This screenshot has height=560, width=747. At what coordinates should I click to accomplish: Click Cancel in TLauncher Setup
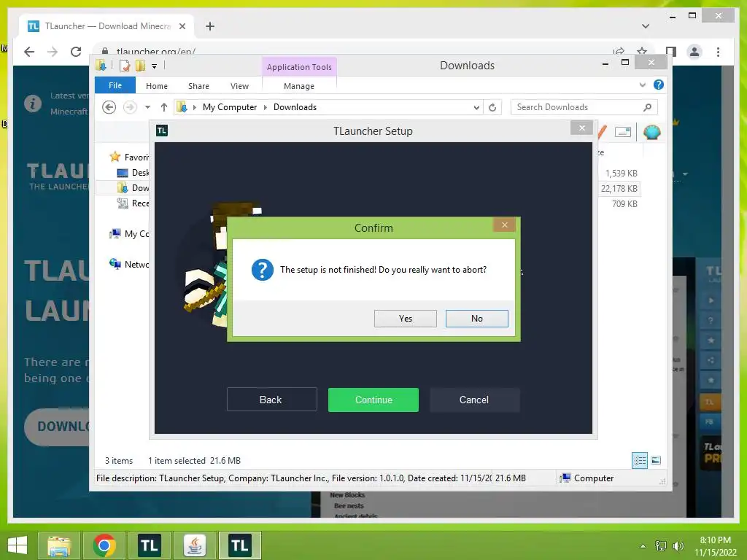(474, 400)
